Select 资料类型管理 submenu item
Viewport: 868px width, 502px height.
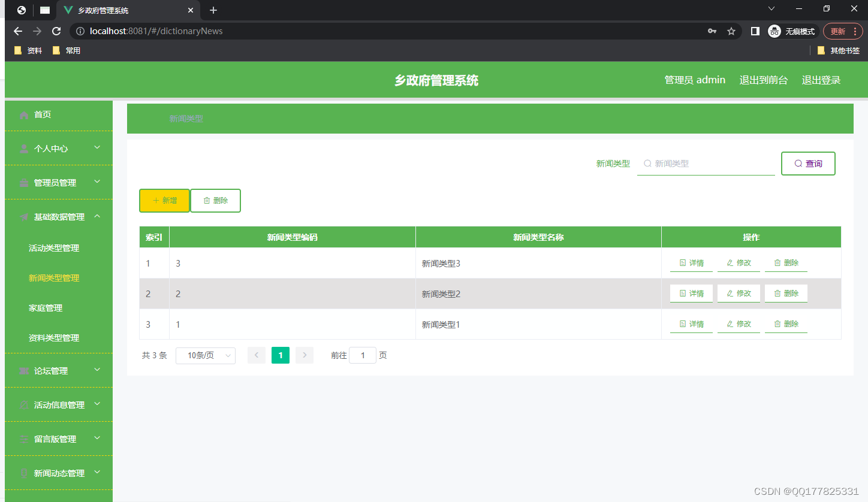coord(54,338)
